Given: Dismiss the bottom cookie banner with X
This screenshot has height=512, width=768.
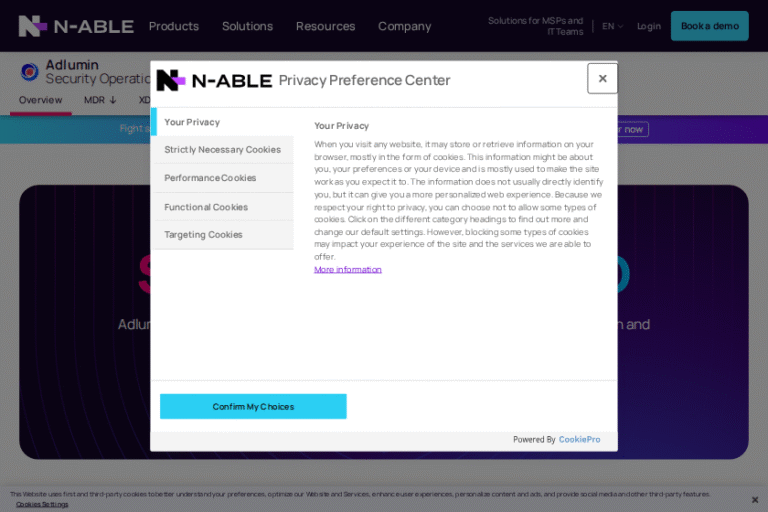Looking at the screenshot, I should click(755, 499).
